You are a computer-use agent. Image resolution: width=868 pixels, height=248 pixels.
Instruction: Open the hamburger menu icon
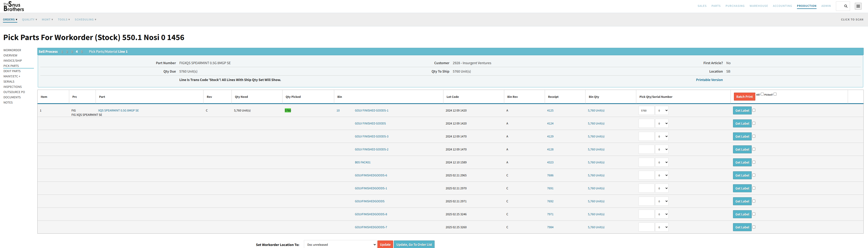858,6
